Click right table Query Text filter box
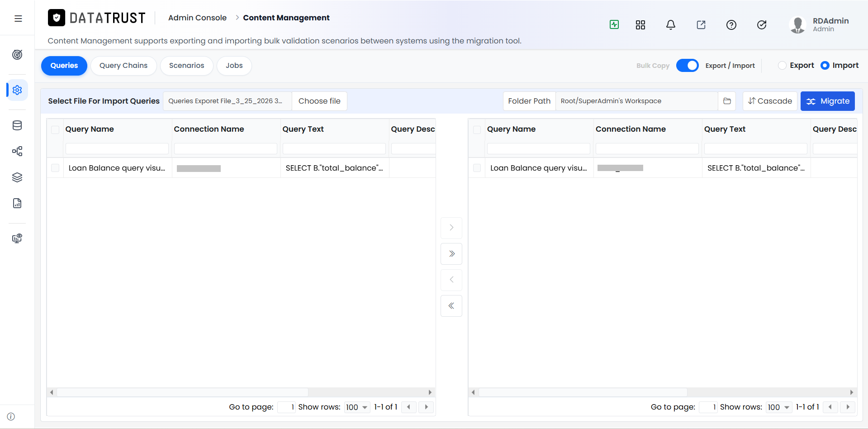The width and height of the screenshot is (868, 429). [x=755, y=148]
